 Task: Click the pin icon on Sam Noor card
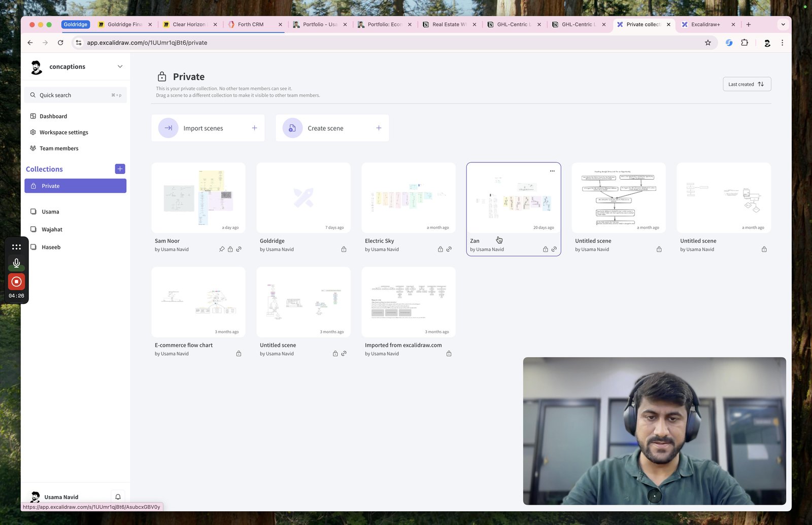(x=222, y=249)
